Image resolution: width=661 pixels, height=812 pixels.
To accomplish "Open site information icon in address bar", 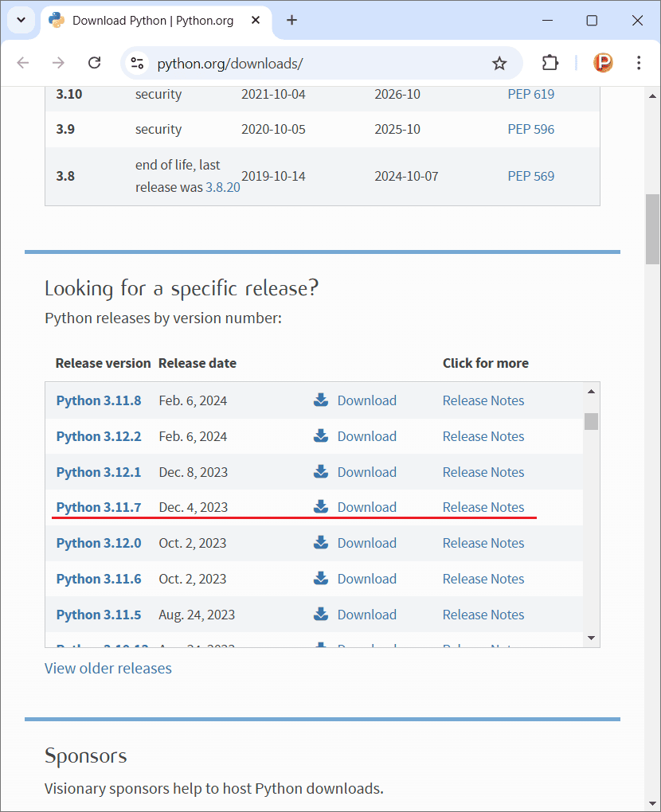I will [137, 63].
